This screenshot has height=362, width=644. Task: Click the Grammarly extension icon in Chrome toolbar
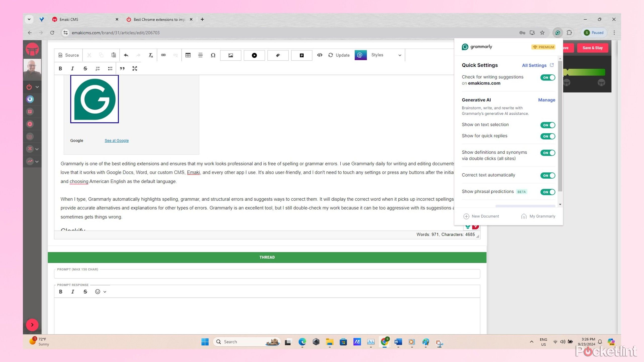coord(558,33)
